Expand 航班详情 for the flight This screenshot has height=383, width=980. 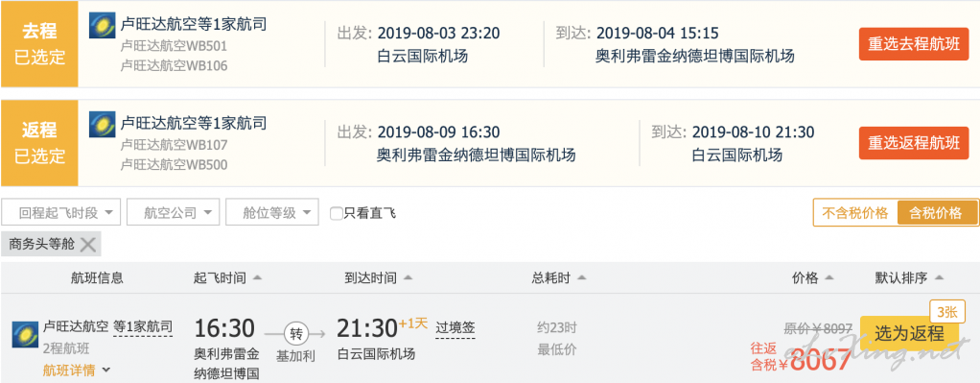click(77, 371)
